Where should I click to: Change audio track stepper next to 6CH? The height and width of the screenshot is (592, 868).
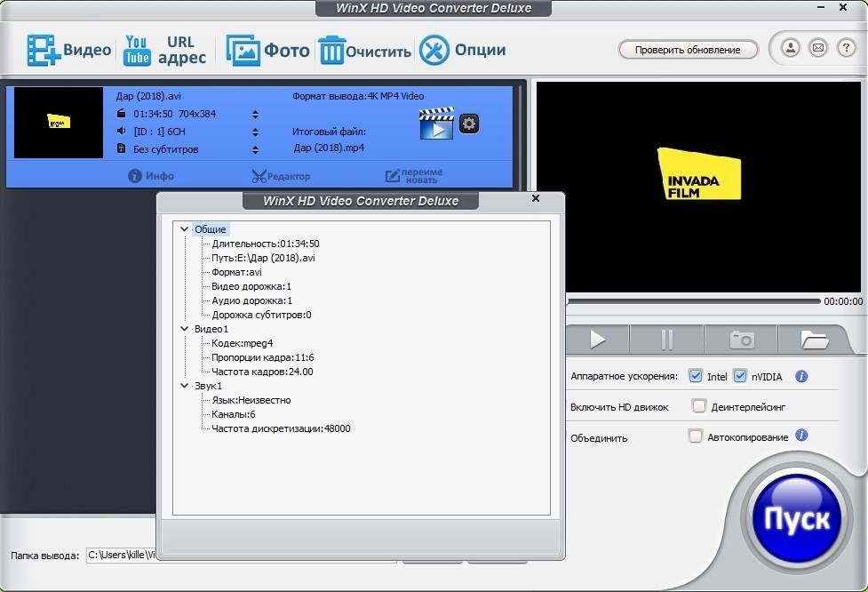(x=255, y=132)
